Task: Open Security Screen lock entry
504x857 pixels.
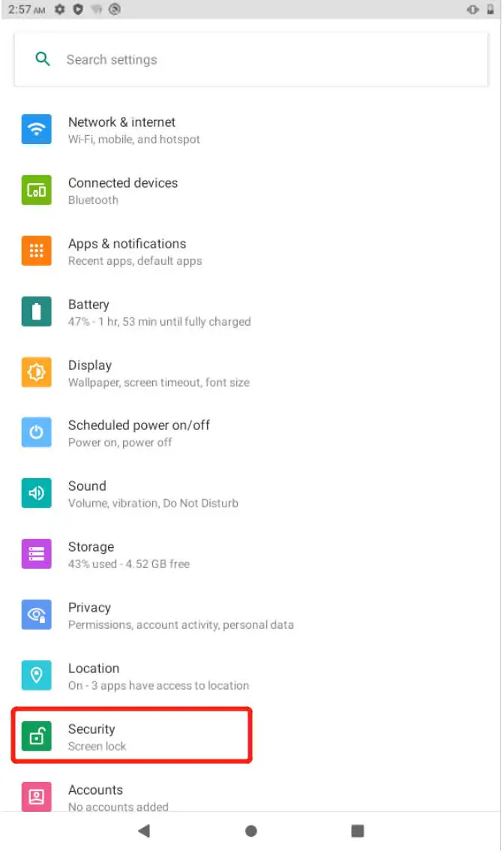Action: pos(131,735)
